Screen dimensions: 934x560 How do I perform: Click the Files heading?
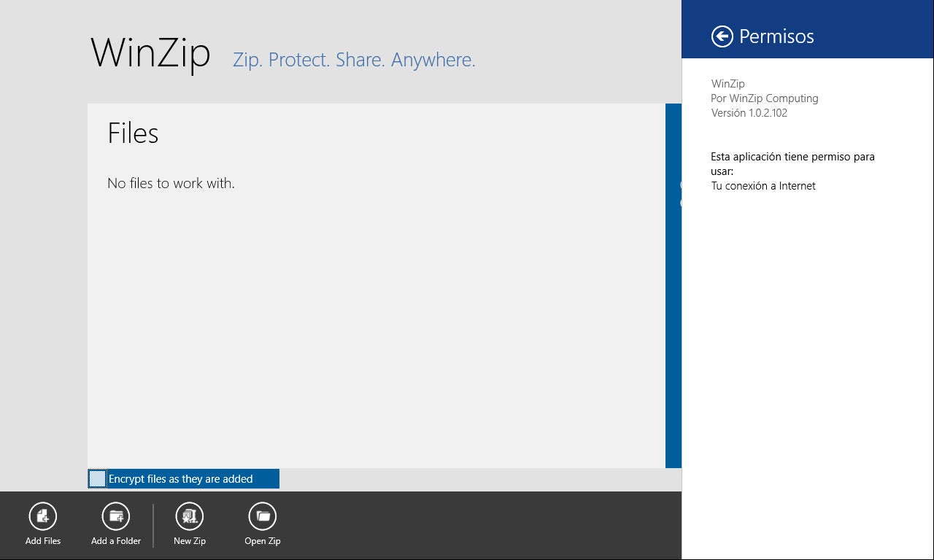(133, 133)
